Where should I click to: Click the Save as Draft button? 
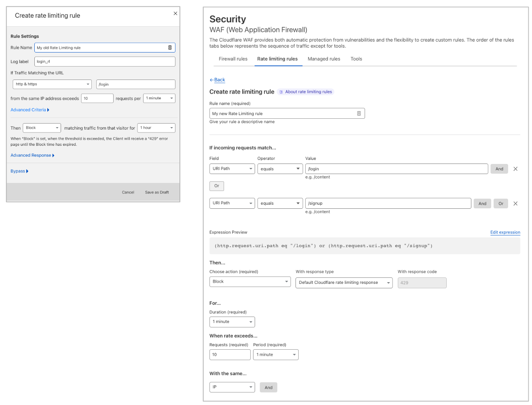(x=157, y=193)
